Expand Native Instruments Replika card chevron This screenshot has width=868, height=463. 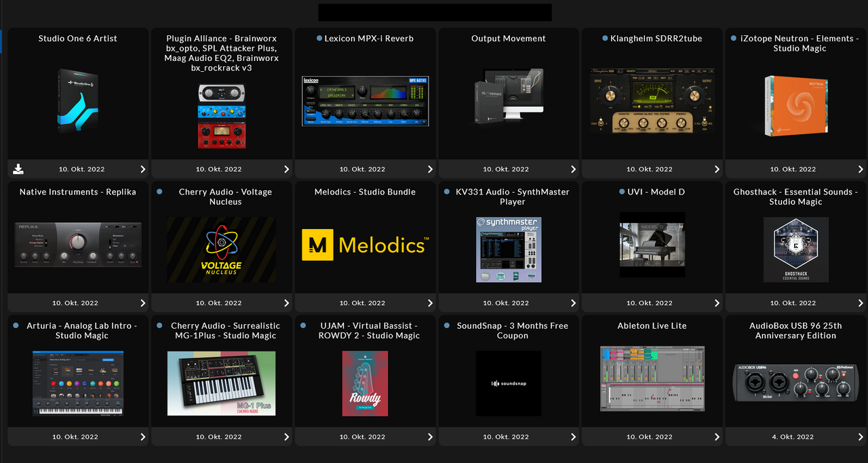point(143,303)
